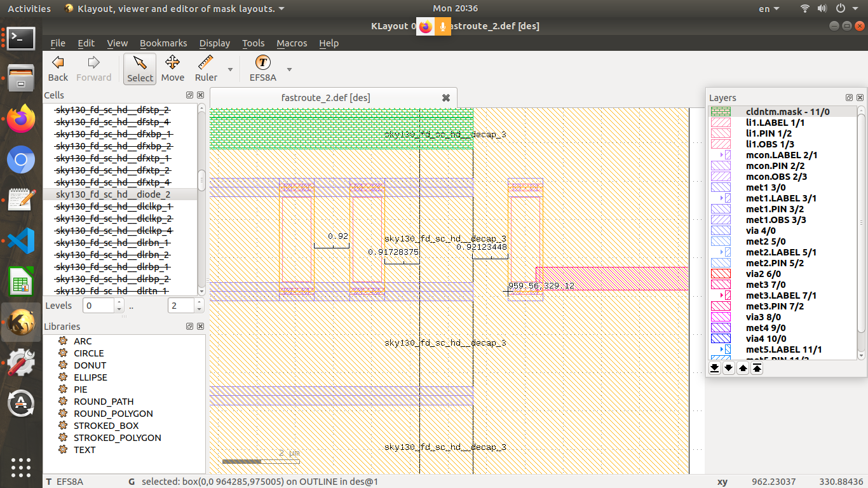This screenshot has width=868, height=488.
Task: Activate the Select arrow tool
Action: coord(139,68)
